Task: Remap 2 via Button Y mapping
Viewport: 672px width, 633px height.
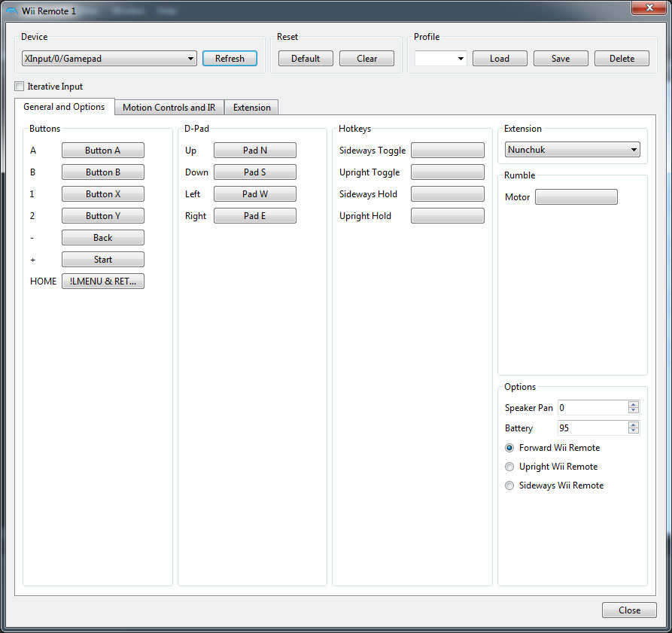Action: click(x=103, y=216)
